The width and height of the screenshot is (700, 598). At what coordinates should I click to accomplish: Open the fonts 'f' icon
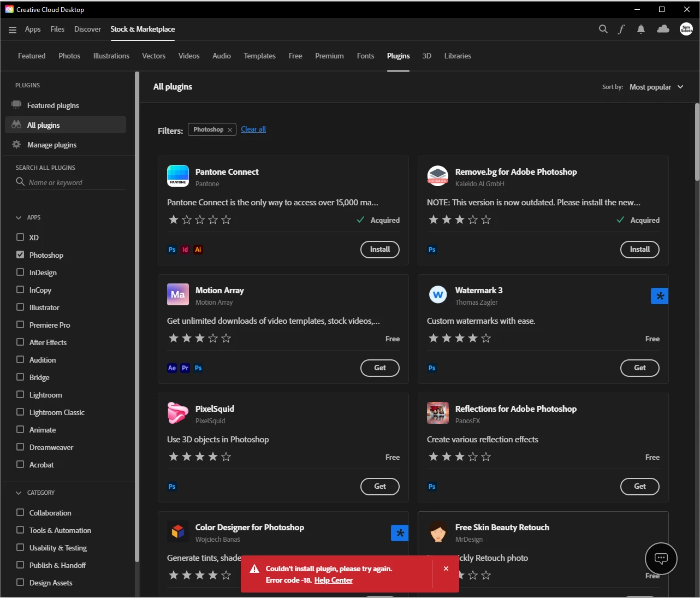[621, 29]
